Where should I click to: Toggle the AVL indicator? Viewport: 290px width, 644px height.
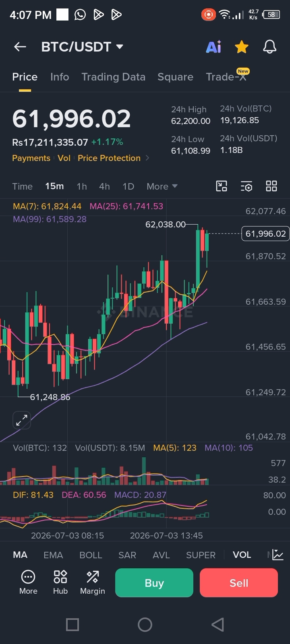pos(161,555)
